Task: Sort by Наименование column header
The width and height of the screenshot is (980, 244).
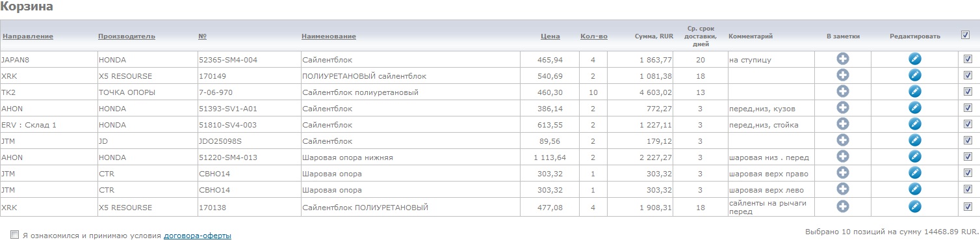Action: click(x=329, y=36)
